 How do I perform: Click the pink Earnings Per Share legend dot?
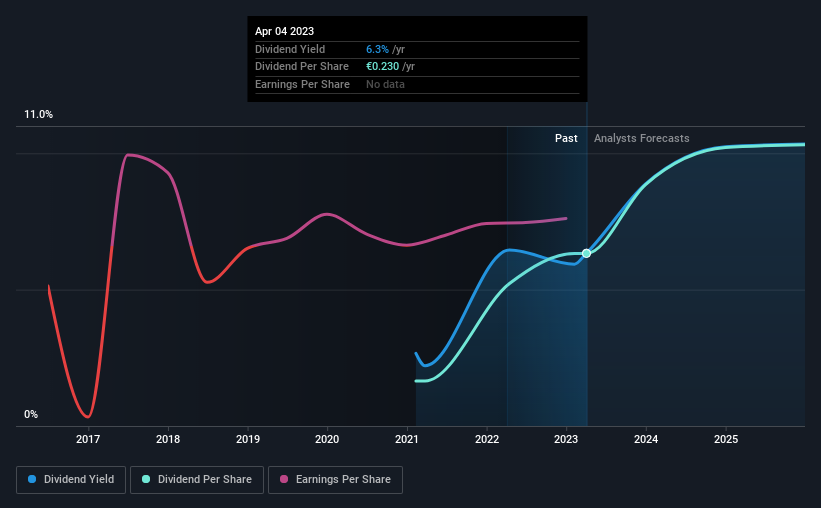pyautogui.click(x=284, y=479)
